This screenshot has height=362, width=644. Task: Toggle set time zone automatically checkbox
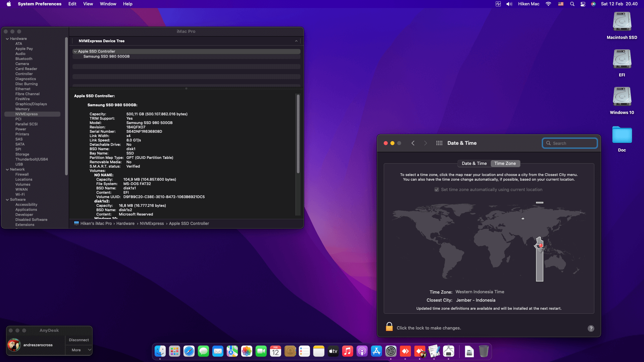437,190
